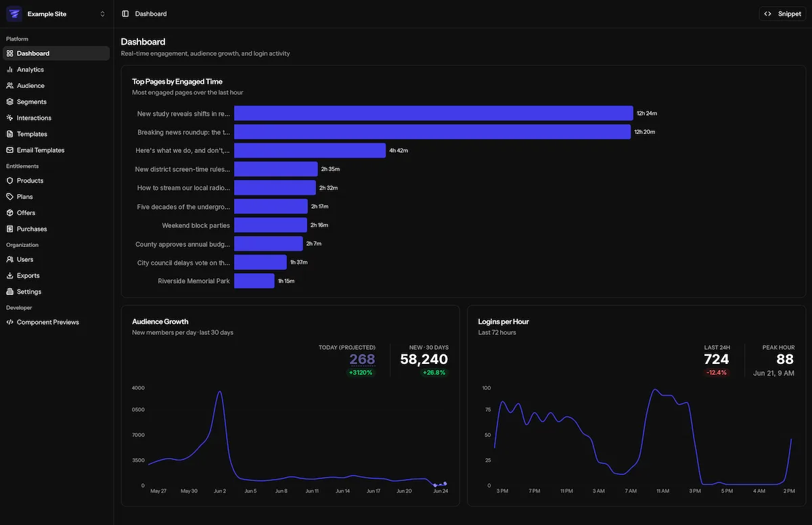Open the Audience page

(x=56, y=86)
